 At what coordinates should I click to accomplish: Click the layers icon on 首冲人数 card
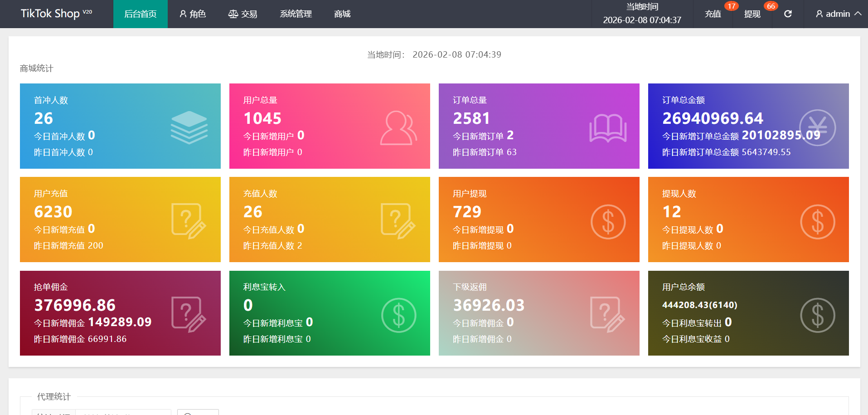point(189,127)
